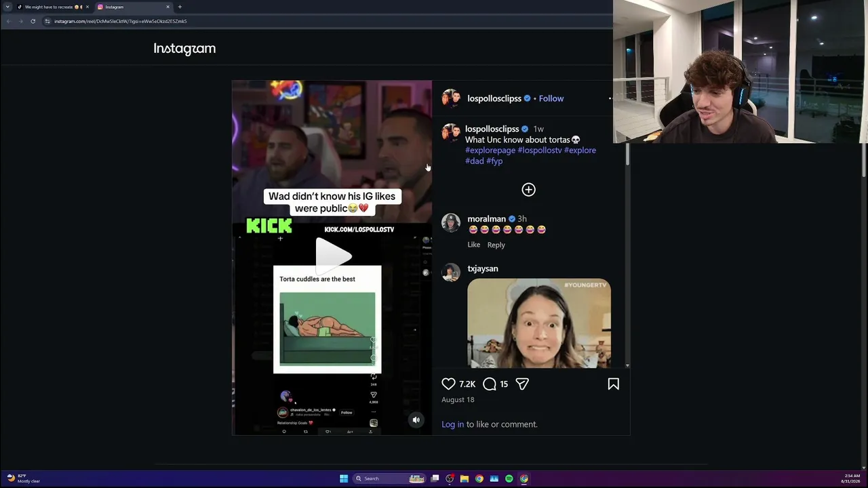The width and height of the screenshot is (868, 488).
Task: Open the Windows Start menu
Action: tap(344, 479)
